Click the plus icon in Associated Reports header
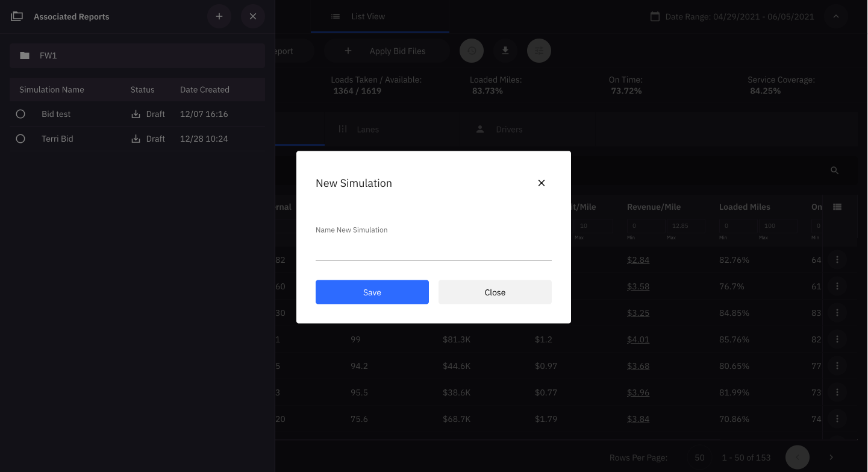Screen dimensions: 868x472 click(219, 16)
